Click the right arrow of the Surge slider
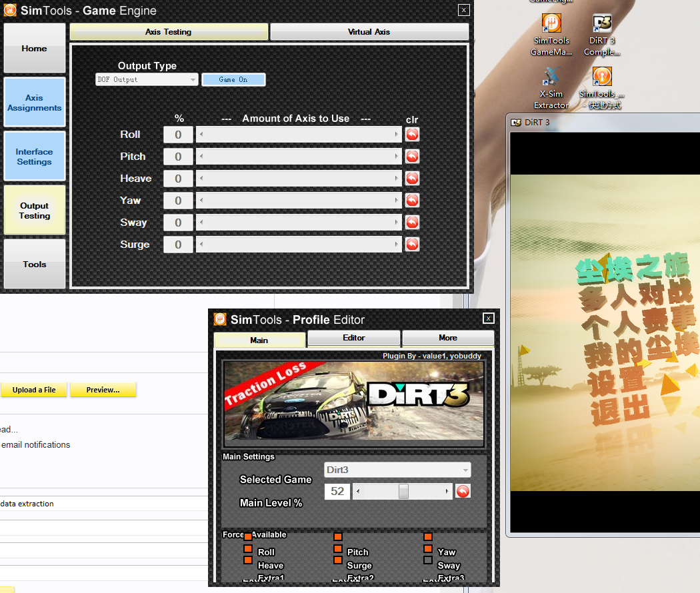 [x=396, y=244]
